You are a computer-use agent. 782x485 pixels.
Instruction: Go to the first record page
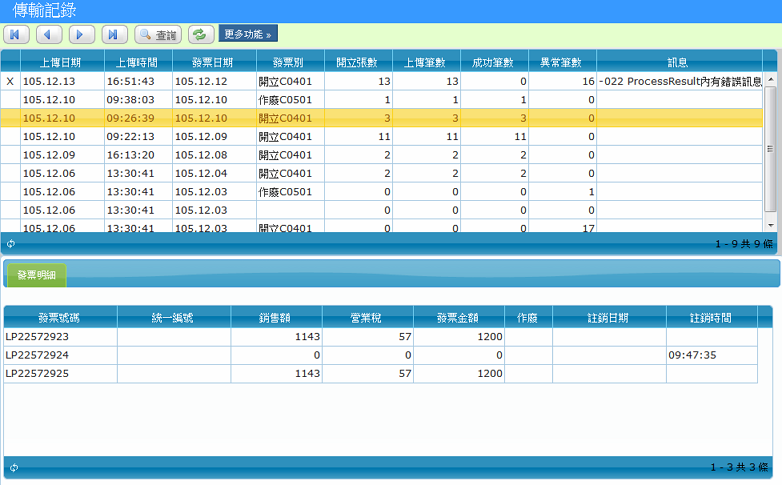pos(16,35)
